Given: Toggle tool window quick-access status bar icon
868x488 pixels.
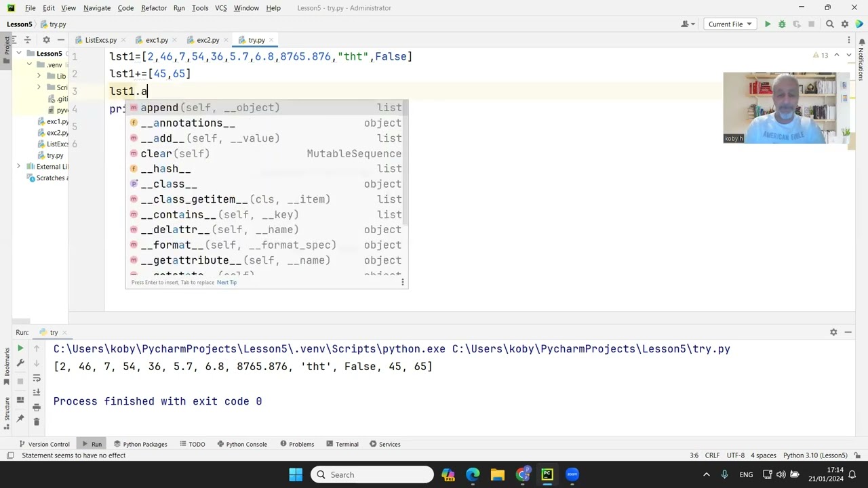Looking at the screenshot, I should [x=10, y=455].
